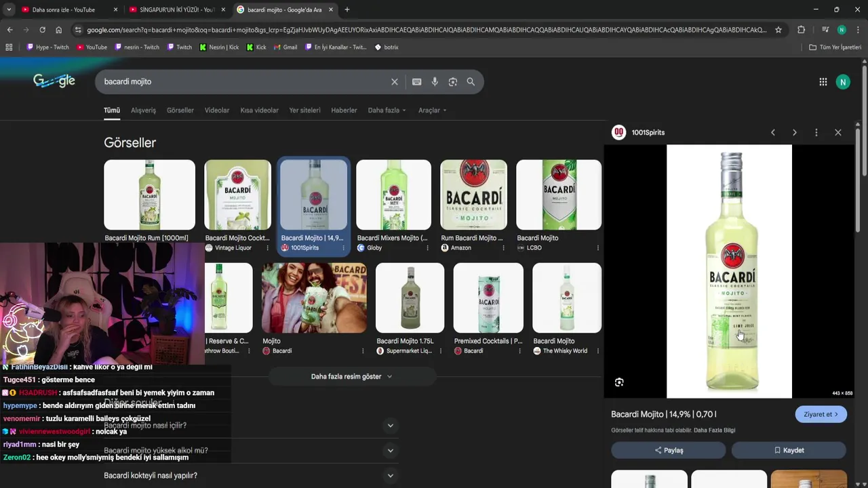Open the Daha Fazla Bilgi link

pos(714,430)
